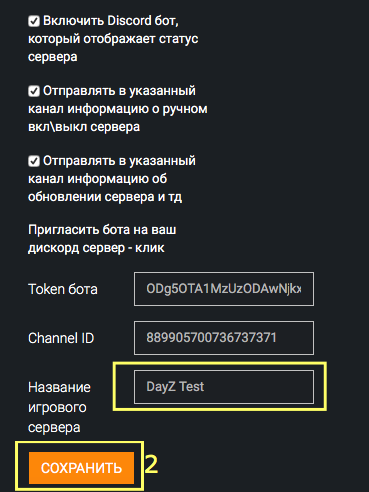Toggle the обновлении сервера notifications checkbox

[x=34, y=161]
